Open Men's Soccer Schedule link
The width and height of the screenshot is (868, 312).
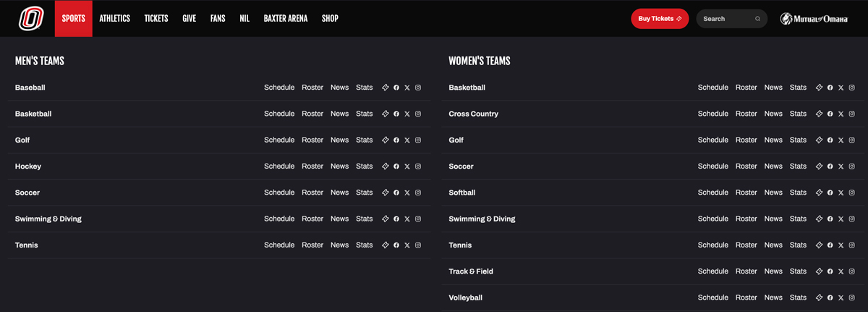(x=279, y=193)
